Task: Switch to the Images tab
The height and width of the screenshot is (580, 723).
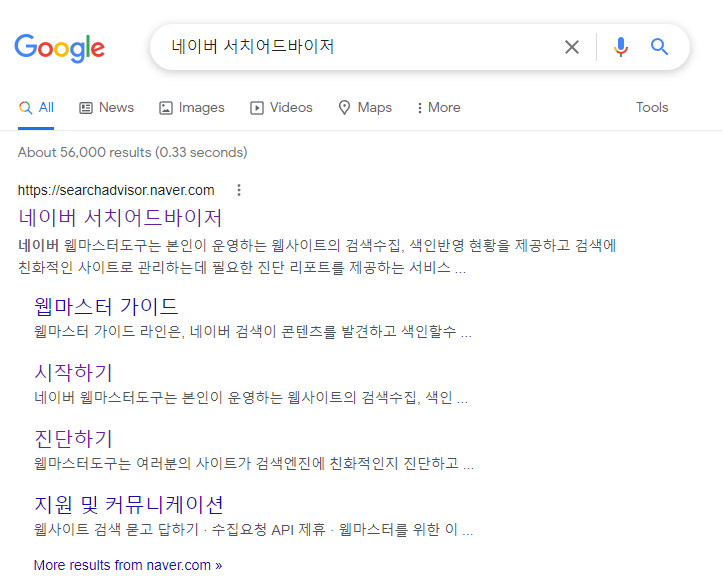Action: [192, 107]
